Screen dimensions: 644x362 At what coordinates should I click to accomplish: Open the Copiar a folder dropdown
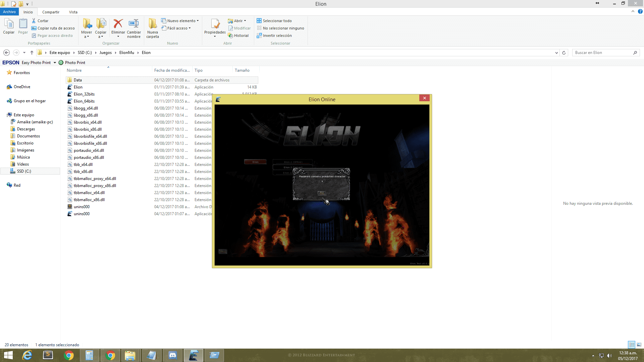pos(101,28)
